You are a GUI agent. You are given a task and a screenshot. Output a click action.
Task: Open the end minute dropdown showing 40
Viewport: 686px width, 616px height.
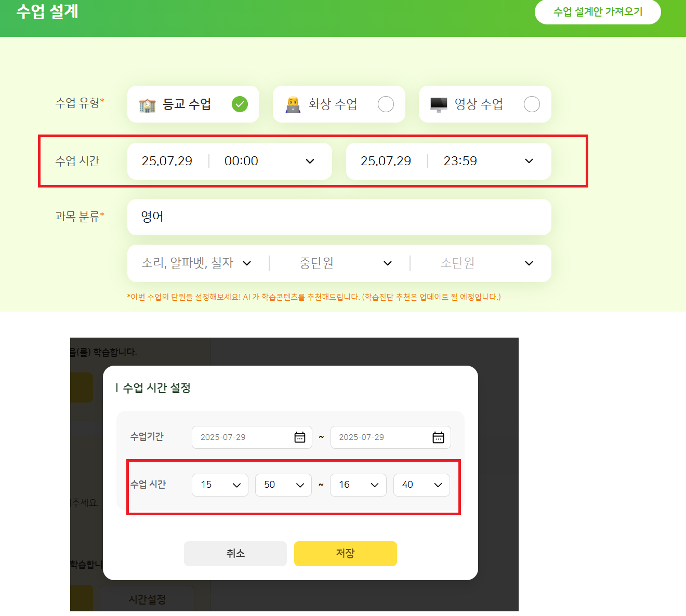(x=421, y=485)
